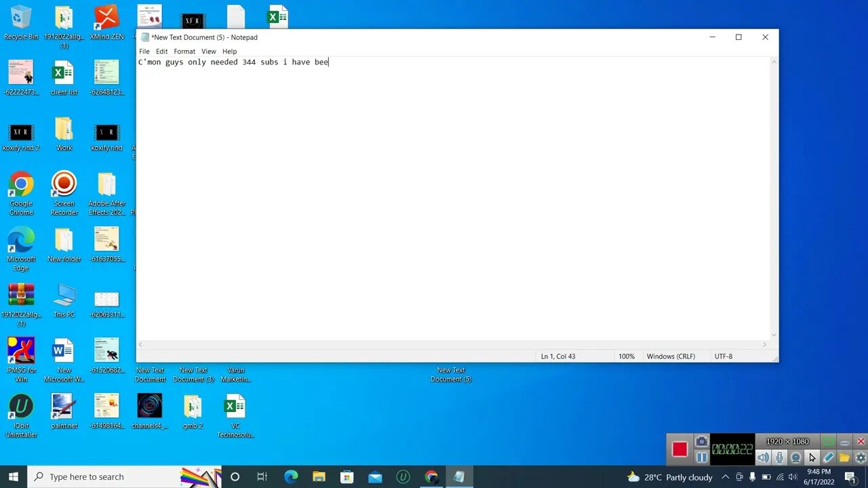
Task: Select the 'Work' folder on desktop
Action: (64, 134)
